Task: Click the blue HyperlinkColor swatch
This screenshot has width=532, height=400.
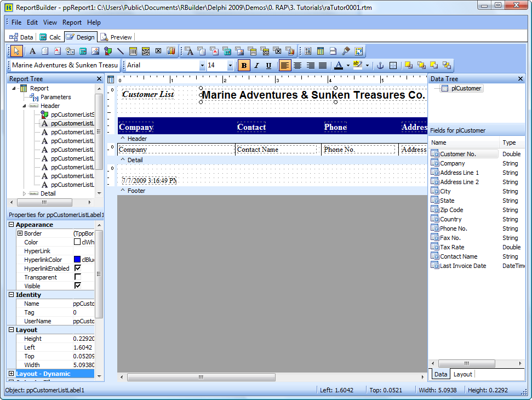Action: [x=77, y=260]
